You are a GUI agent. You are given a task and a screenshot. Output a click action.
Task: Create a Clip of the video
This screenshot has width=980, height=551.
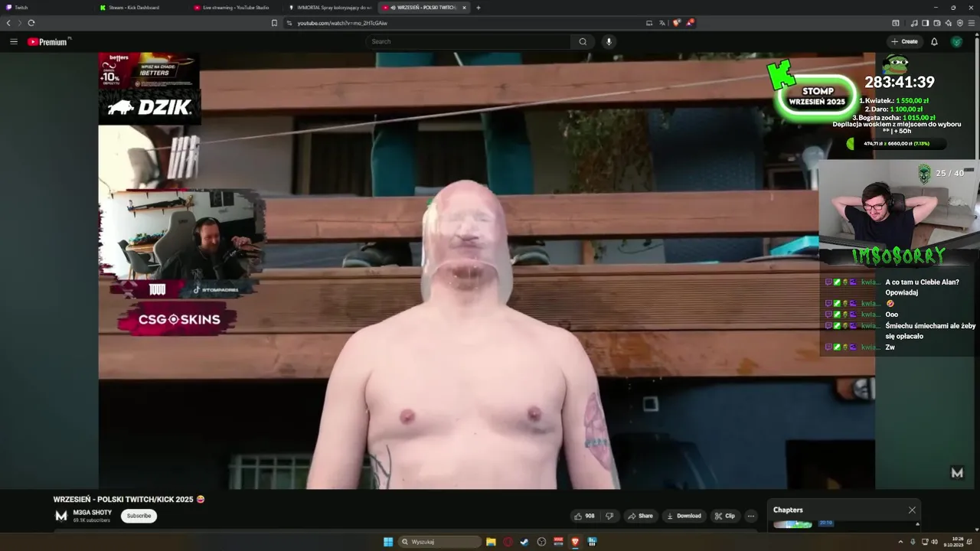[x=724, y=516]
